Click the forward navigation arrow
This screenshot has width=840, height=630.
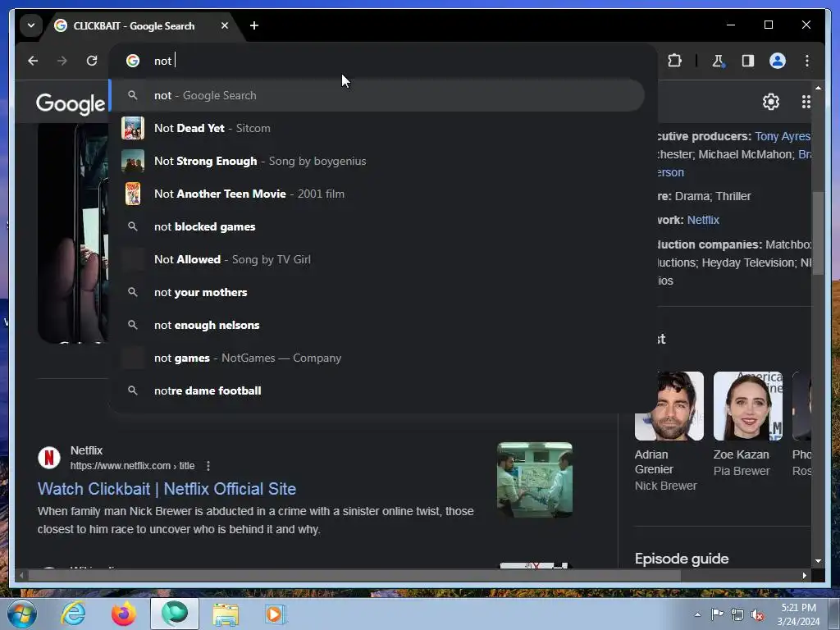(62, 61)
